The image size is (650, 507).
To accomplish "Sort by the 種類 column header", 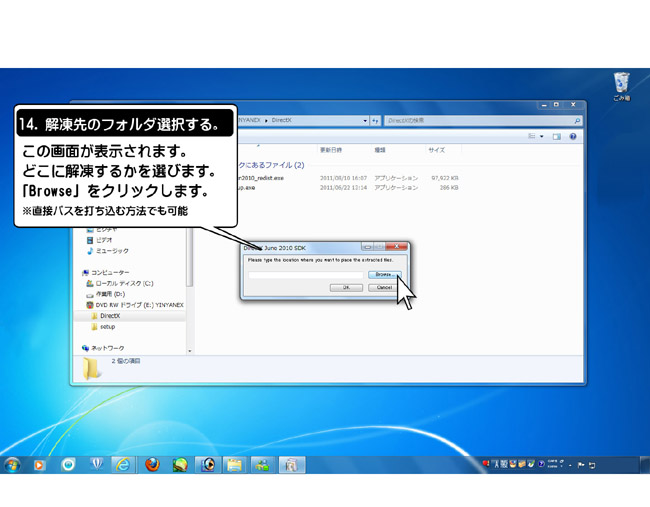I will click(x=380, y=150).
